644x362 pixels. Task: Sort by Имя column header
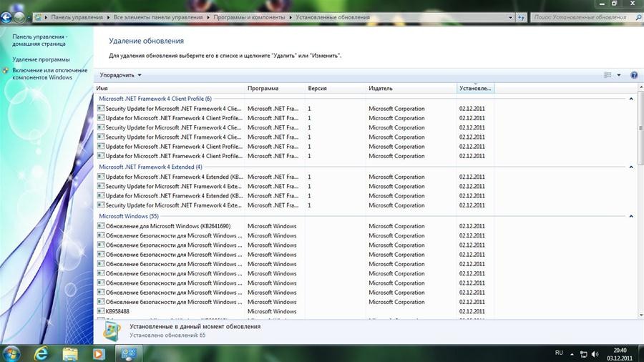point(169,88)
